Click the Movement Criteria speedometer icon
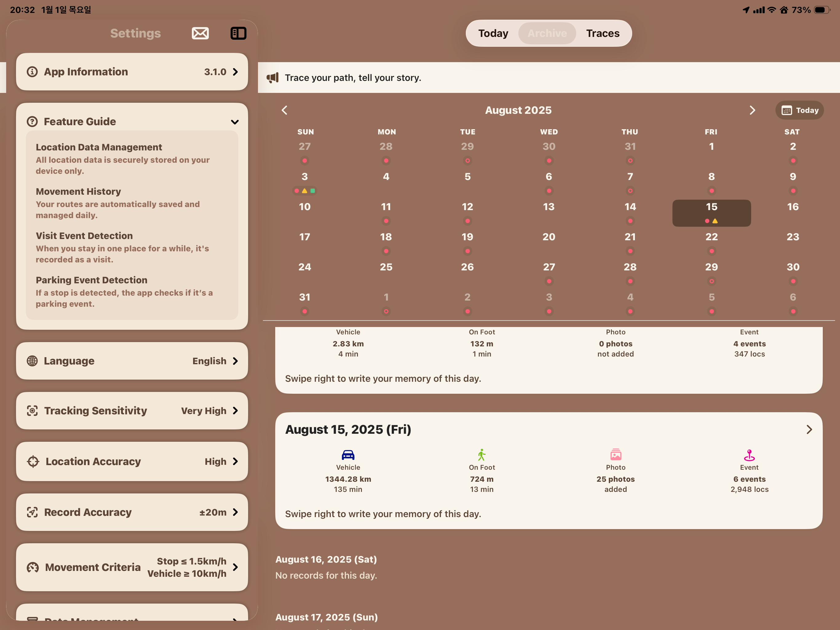 point(33,567)
